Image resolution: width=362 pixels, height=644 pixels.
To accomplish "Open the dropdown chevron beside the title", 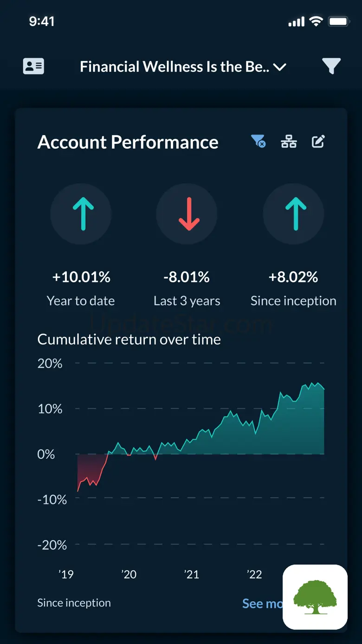I will click(279, 67).
